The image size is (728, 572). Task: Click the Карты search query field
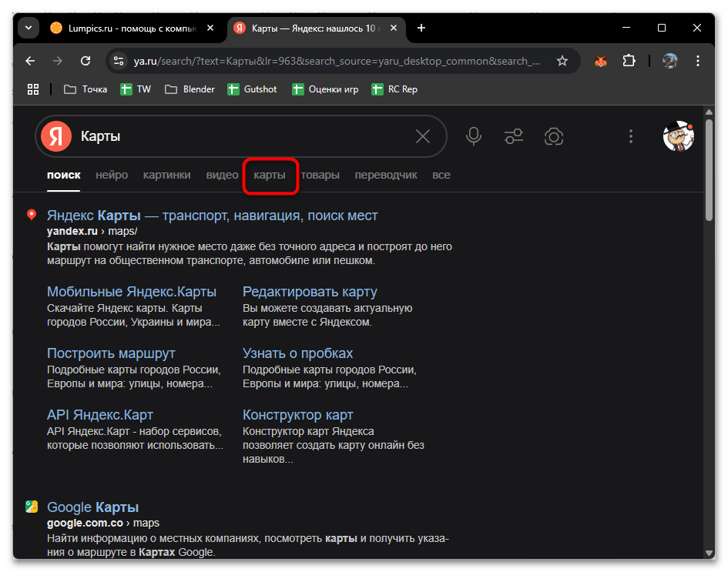point(241,136)
